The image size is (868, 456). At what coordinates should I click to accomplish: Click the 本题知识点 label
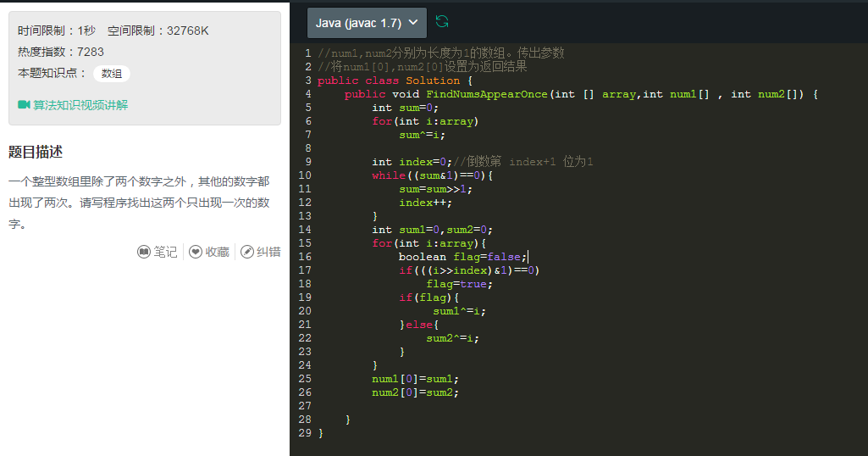point(52,73)
